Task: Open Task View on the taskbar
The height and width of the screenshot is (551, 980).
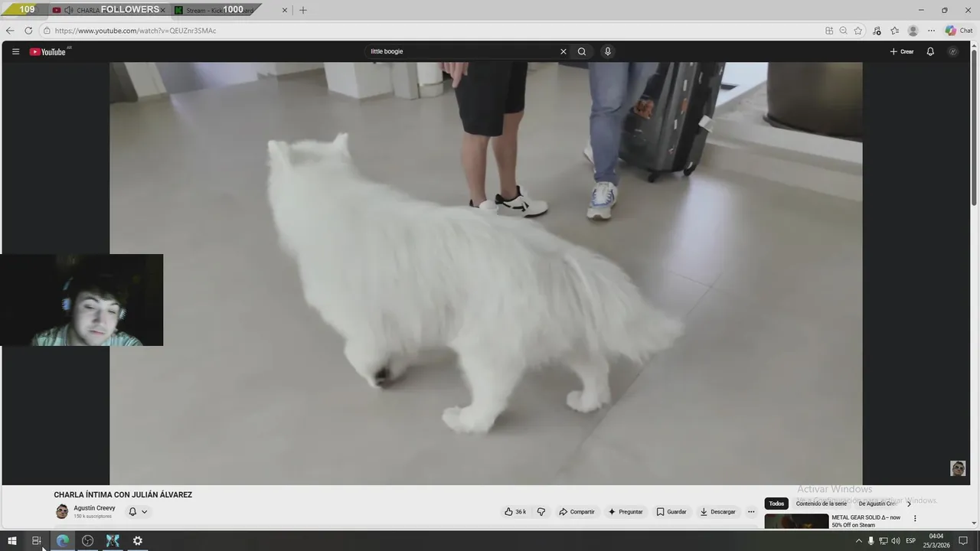Action: 36,541
